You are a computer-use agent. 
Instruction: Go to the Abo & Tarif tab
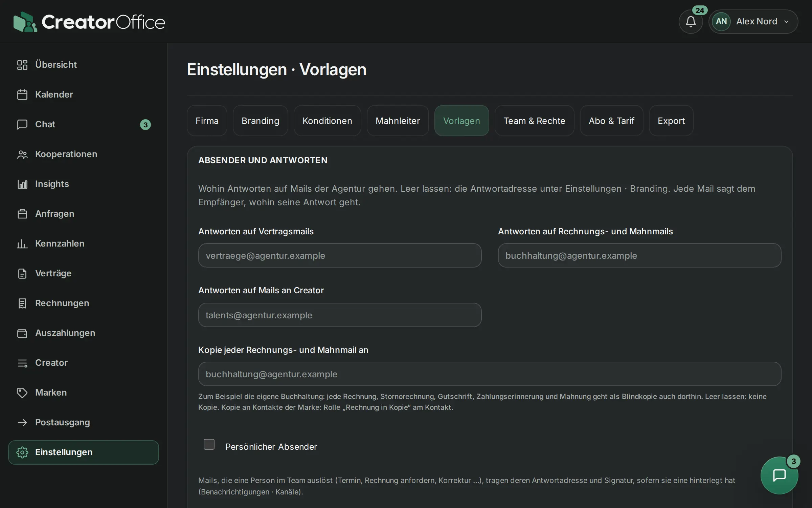(x=611, y=121)
